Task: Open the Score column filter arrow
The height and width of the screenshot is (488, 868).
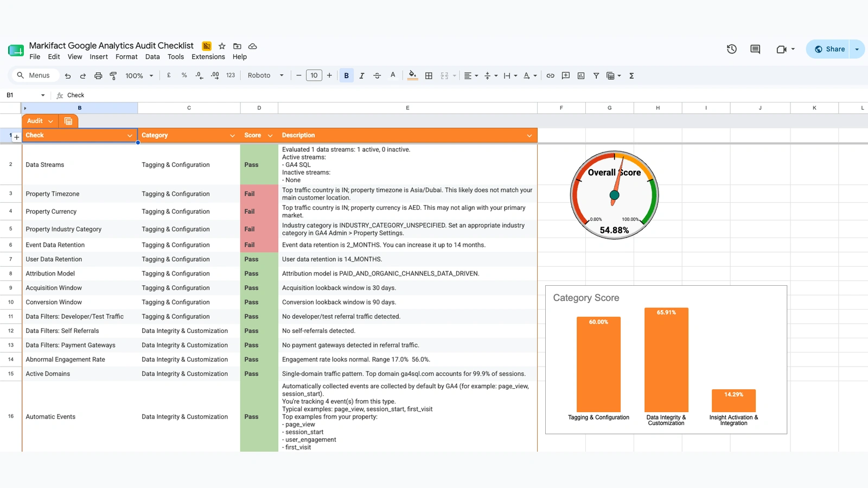Action: [x=270, y=136]
